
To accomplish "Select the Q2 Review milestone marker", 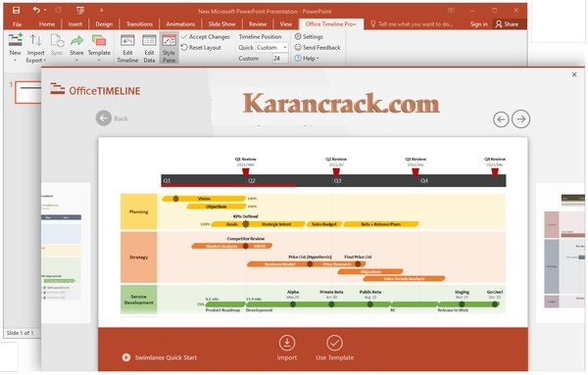I will pyautogui.click(x=336, y=172).
